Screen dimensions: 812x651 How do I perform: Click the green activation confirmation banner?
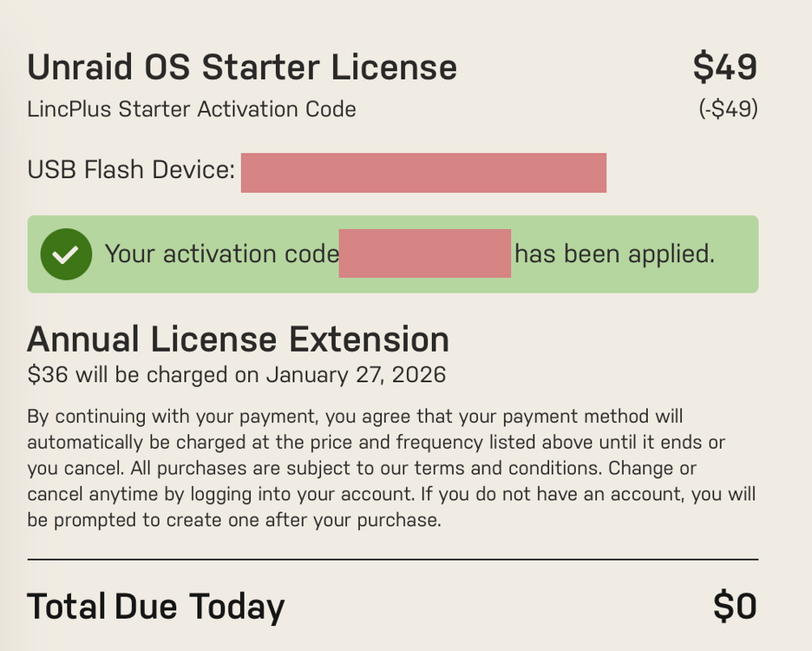pyautogui.click(x=392, y=254)
